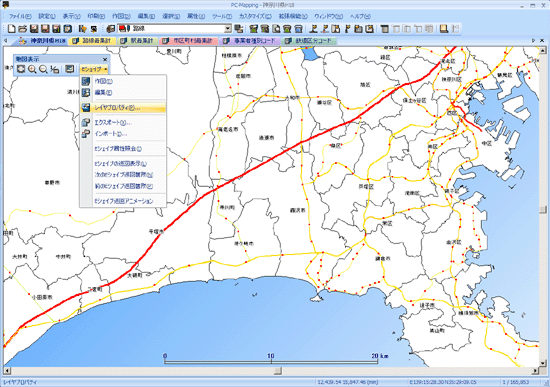This screenshot has height=387, width=550.
Task: Click the first floppy disk save icon
Action: [x=34, y=28]
